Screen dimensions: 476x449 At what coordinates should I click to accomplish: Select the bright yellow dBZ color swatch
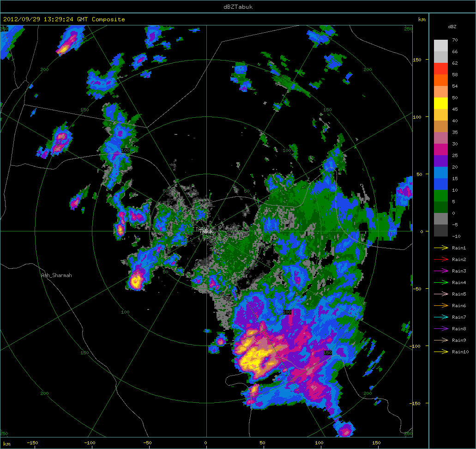[441, 103]
